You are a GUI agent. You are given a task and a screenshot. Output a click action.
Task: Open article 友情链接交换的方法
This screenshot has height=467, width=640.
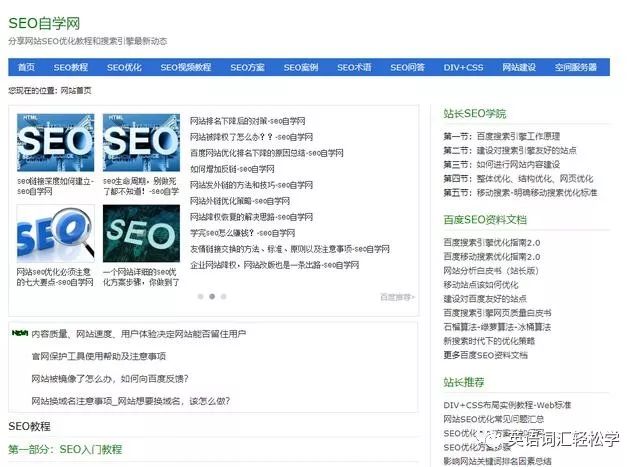290,249
